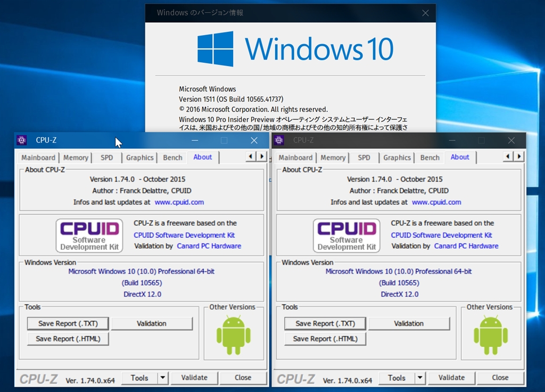Click "DirectX 12.0" text in right CPU-Z window
Screen dimensions: 545x392
[400, 294]
